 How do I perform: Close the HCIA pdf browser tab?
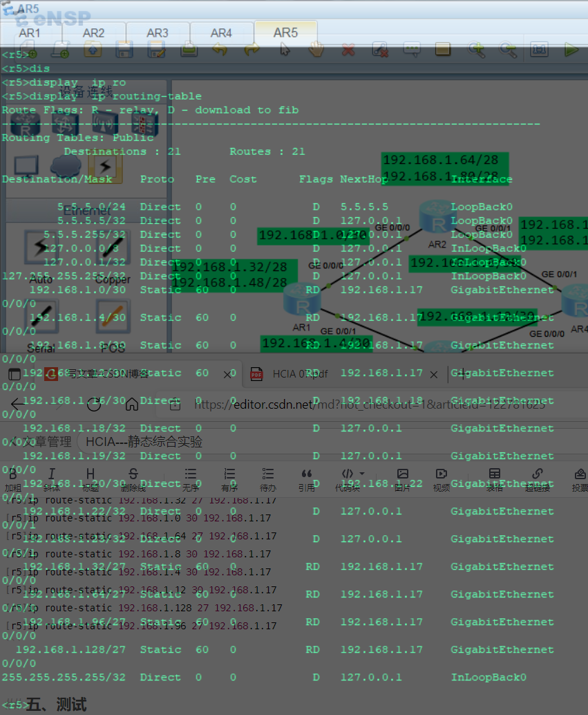pyautogui.click(x=434, y=375)
